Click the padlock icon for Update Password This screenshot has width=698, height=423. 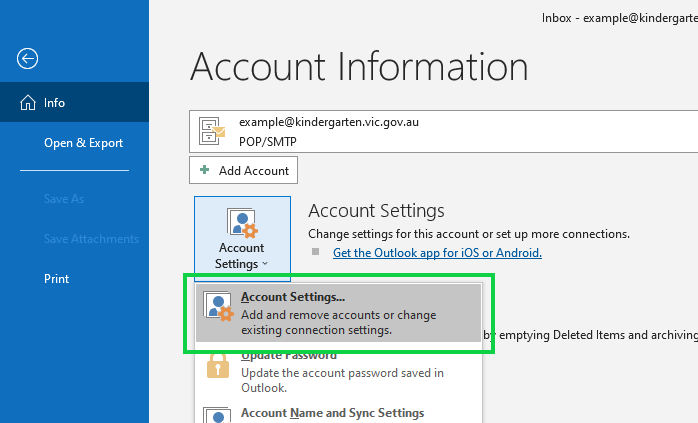coord(218,366)
